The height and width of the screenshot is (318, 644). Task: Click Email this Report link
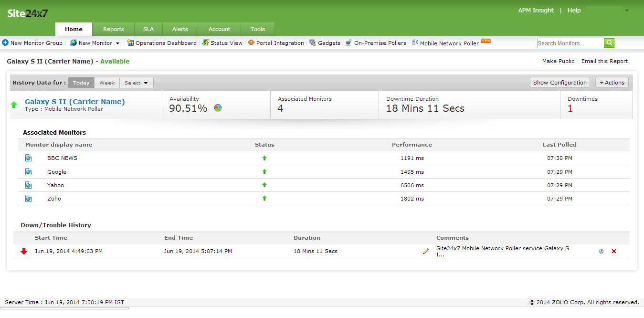click(x=605, y=61)
